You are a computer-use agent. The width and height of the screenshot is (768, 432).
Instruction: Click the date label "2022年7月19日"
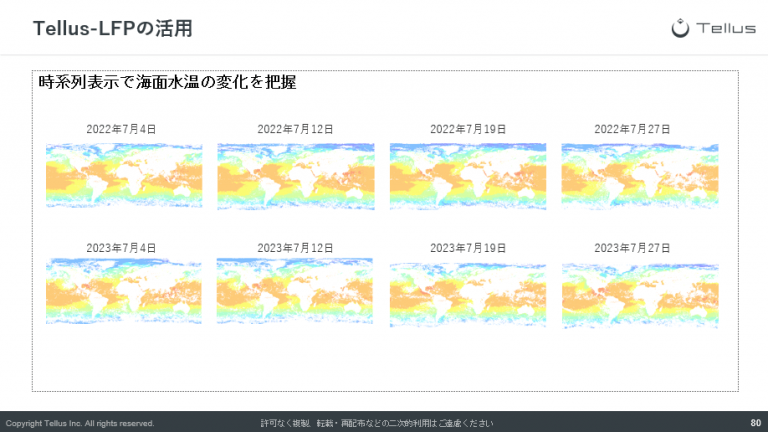pos(468,129)
